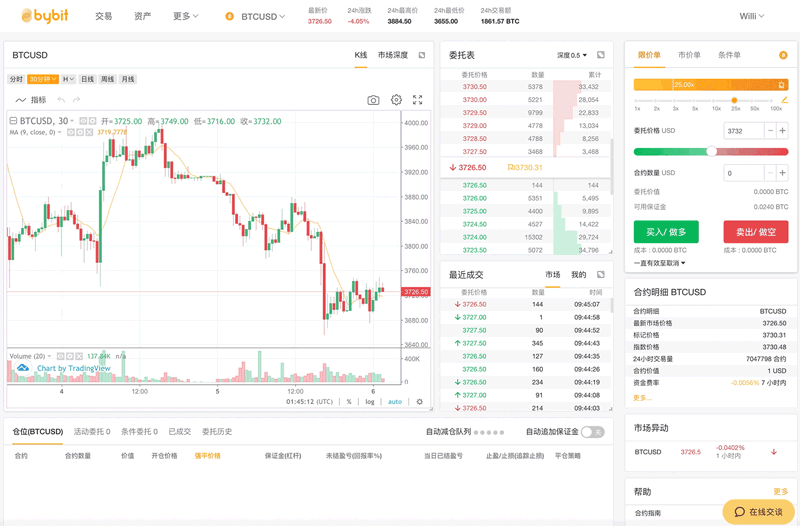Open the 深度 0.5 depth dropdown
Image resolution: width=800 pixels, height=526 pixels.
[572, 55]
